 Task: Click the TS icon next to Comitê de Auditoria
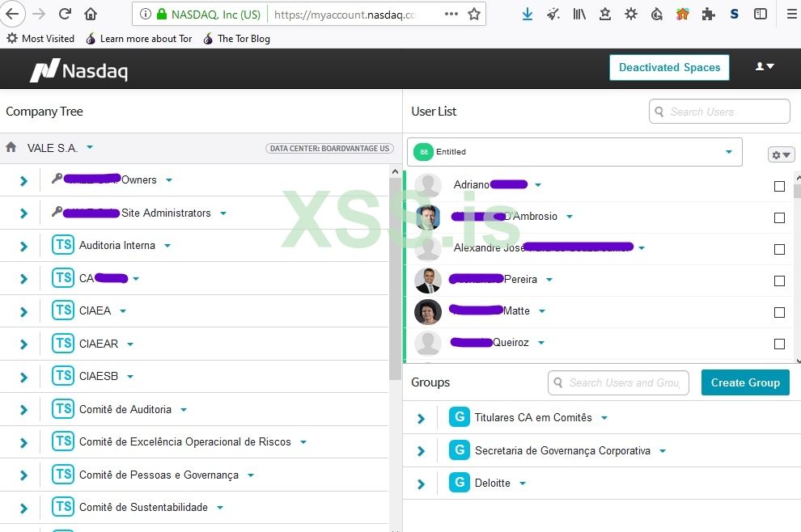[63, 408]
